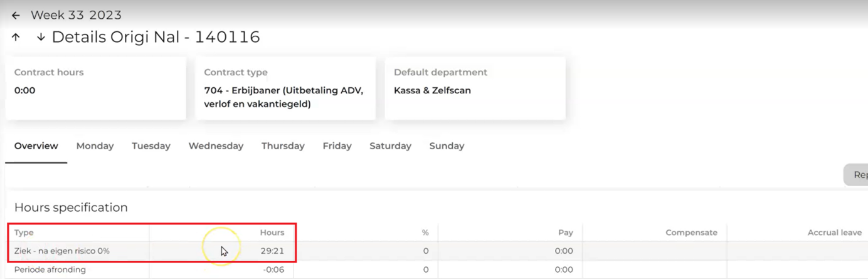Select the Tuesday tab
Screen dimensions: 868x279
(x=151, y=146)
